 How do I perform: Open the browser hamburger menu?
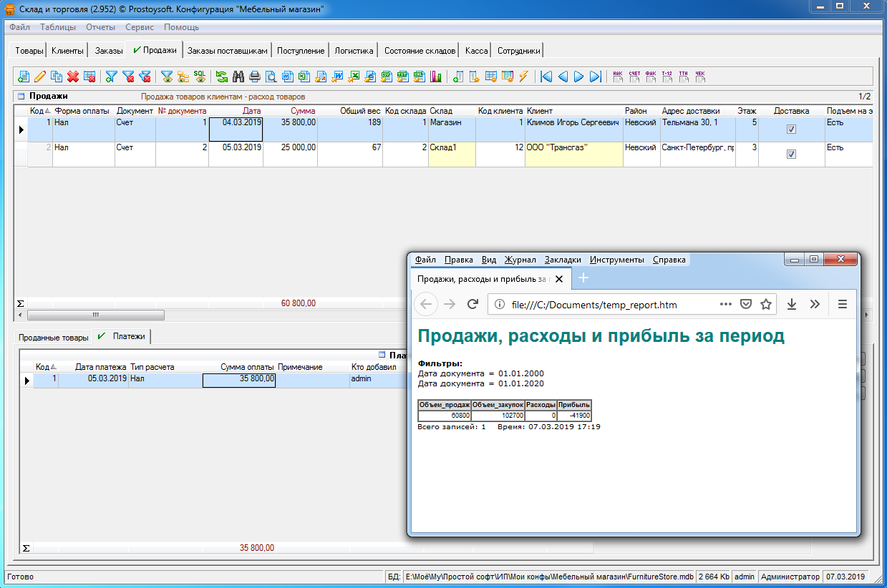click(842, 304)
